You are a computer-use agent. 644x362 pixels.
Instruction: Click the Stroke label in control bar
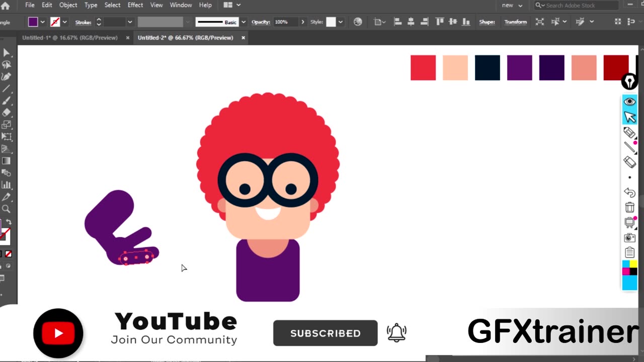(x=83, y=22)
